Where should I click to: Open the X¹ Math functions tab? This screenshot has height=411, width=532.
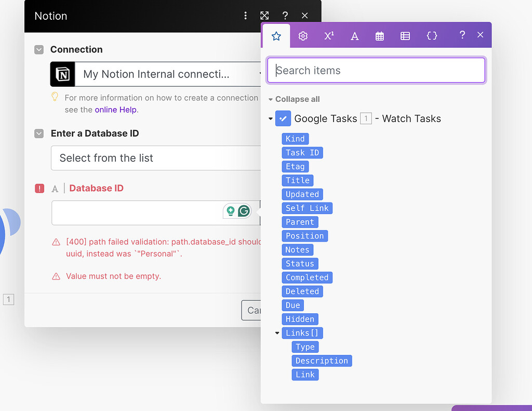(328, 35)
